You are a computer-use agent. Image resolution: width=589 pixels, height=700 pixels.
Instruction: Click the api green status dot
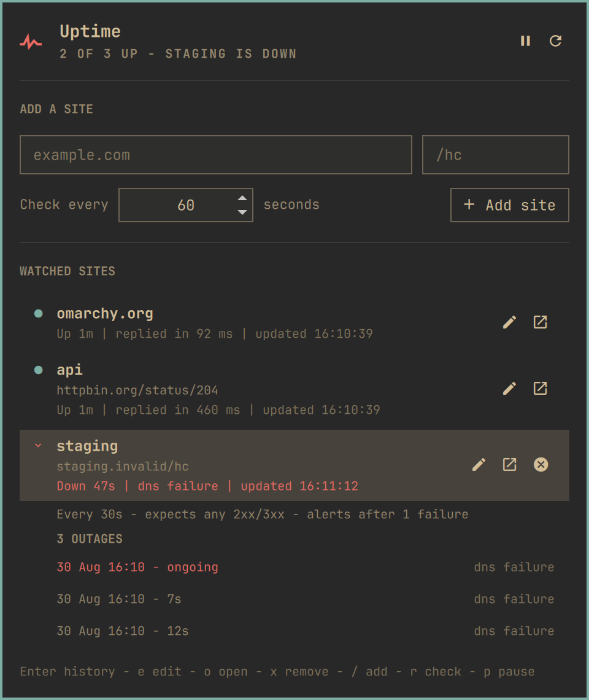(39, 370)
